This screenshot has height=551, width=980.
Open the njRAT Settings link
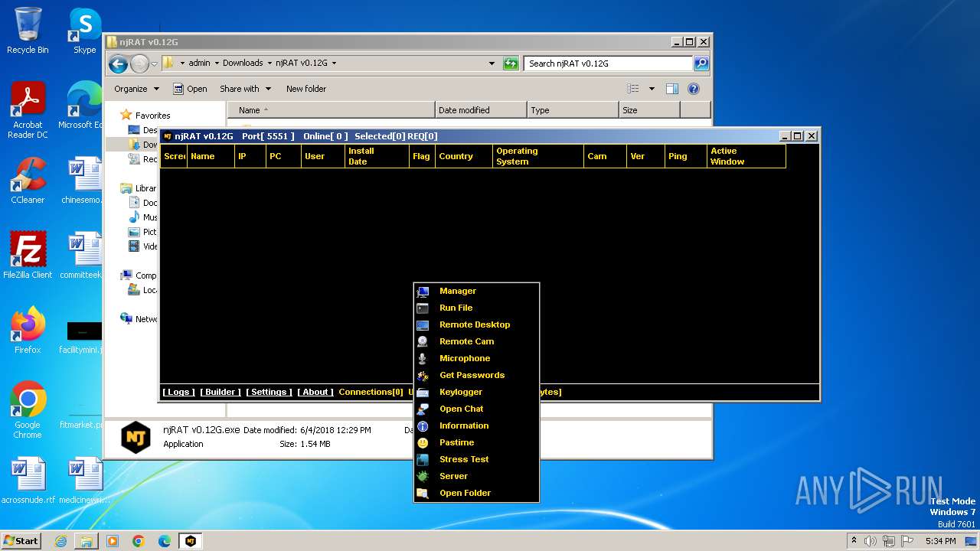coord(269,392)
